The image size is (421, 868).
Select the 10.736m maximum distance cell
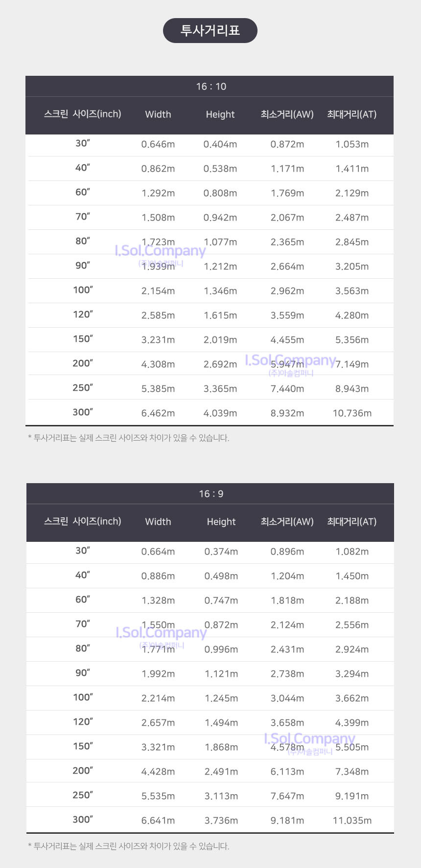[x=352, y=413]
